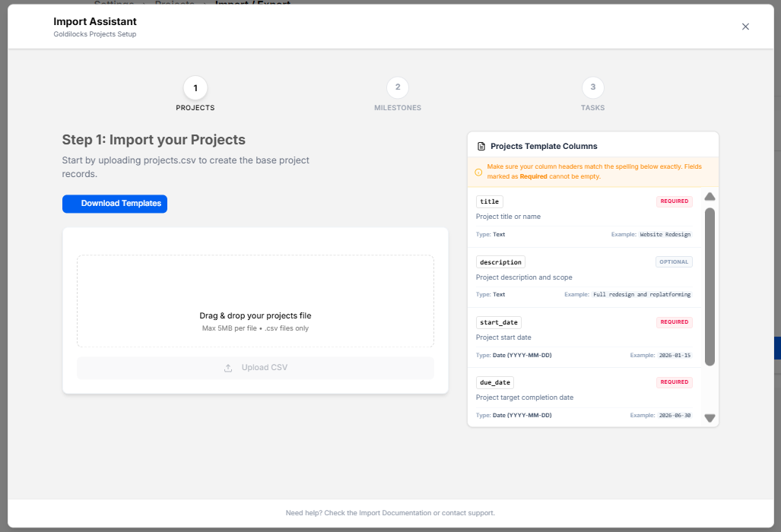This screenshot has width=781, height=532.
Task: Click the REQUIRED badge on due_date row
Action: click(674, 382)
